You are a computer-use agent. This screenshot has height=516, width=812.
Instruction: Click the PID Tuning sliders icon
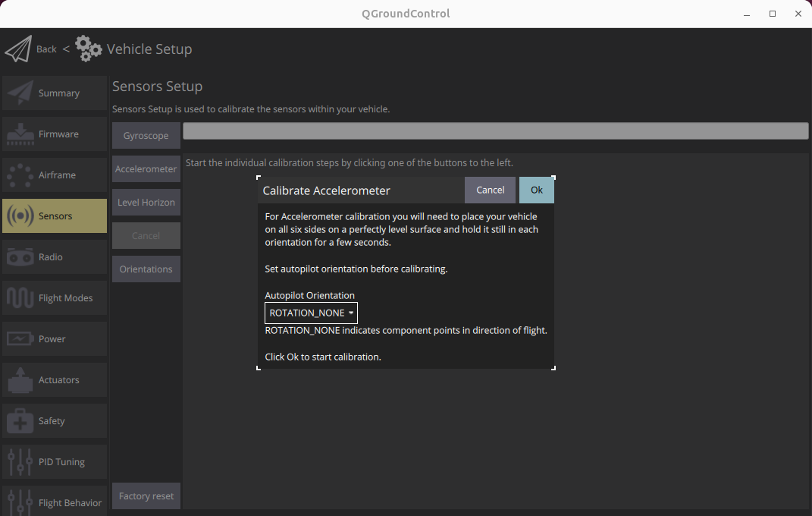(20, 461)
